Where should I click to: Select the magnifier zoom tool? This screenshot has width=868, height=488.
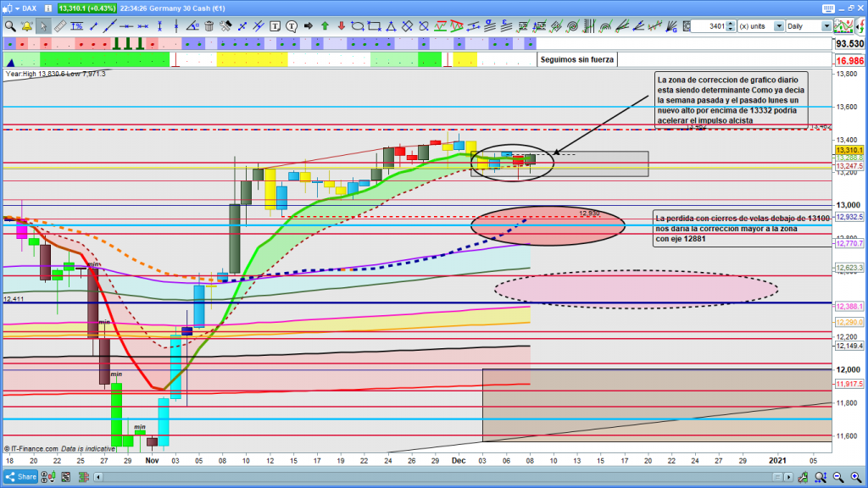[x=10, y=26]
